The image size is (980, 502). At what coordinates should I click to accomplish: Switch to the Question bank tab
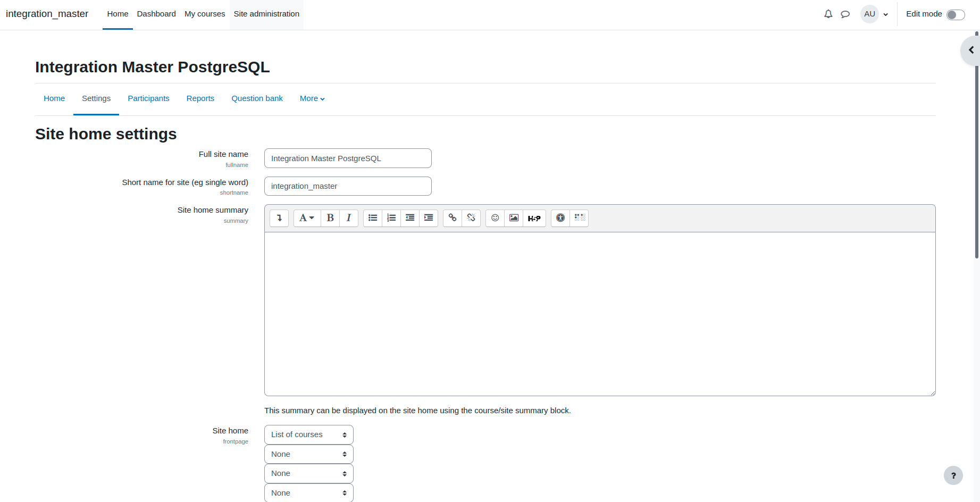257,98
